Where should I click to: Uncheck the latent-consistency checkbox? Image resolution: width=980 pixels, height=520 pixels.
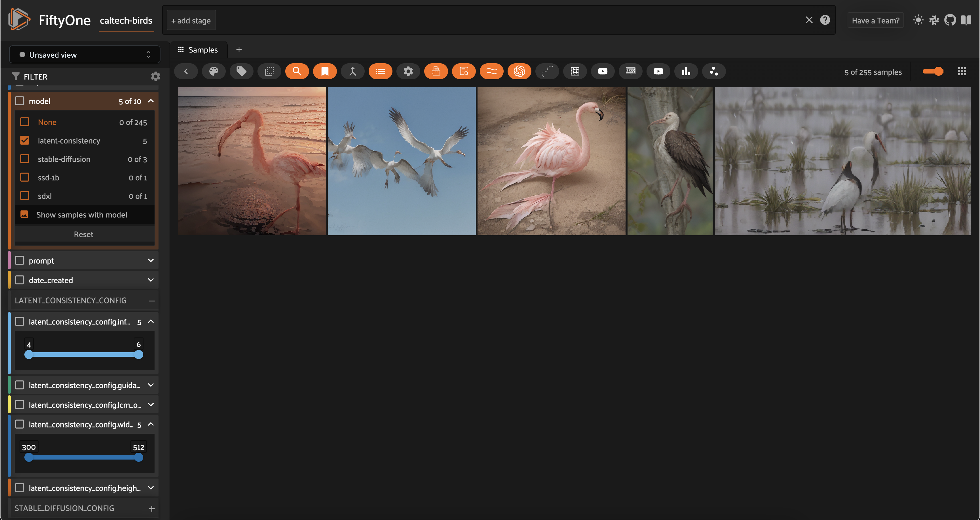25,141
